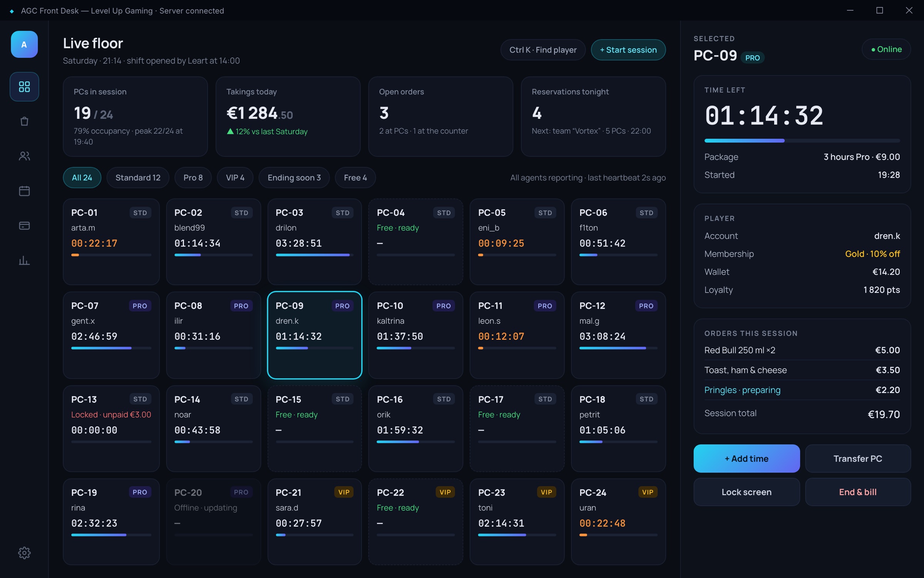The width and height of the screenshot is (924, 578).
Task: Open the Reservations tonight summary card
Action: (x=593, y=116)
